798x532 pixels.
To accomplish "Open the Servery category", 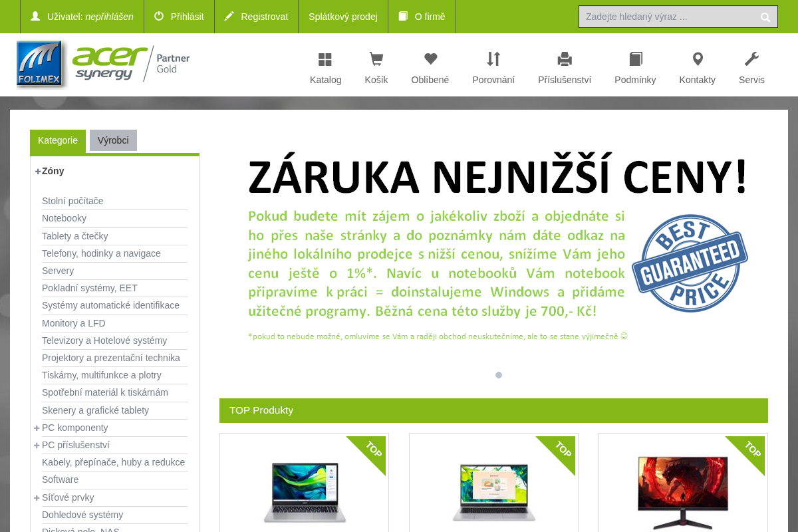I will pos(58,271).
